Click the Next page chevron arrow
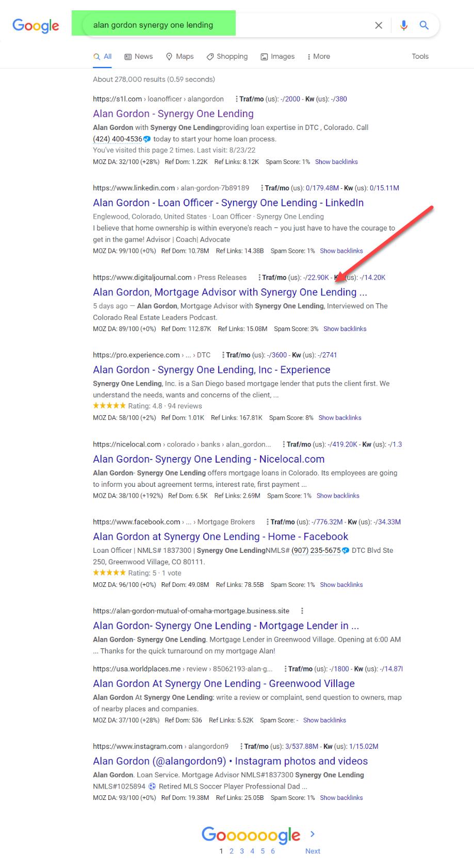474x868 pixels. (313, 834)
